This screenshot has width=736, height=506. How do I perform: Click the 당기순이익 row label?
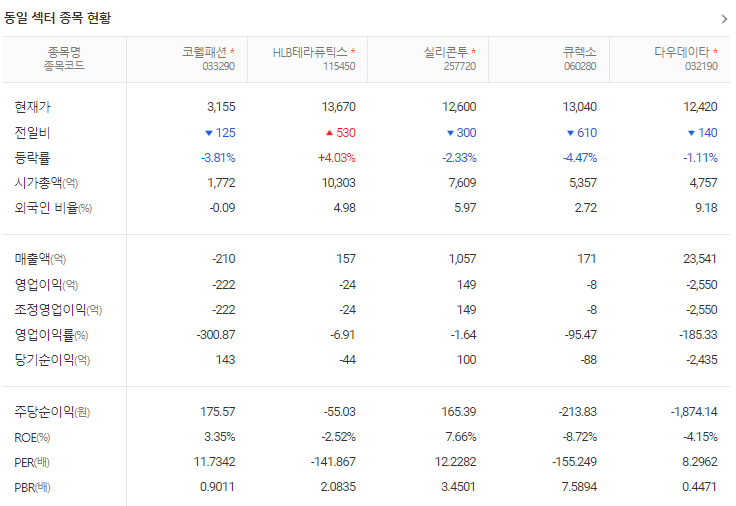coord(52,360)
